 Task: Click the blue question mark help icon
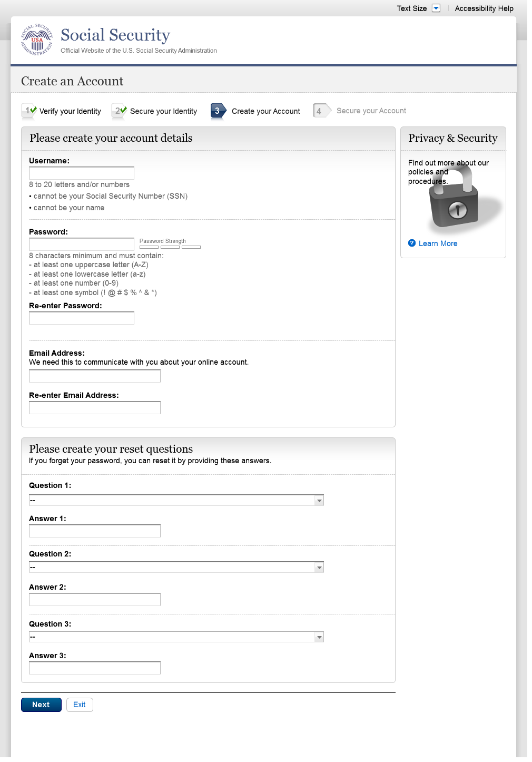coord(412,243)
